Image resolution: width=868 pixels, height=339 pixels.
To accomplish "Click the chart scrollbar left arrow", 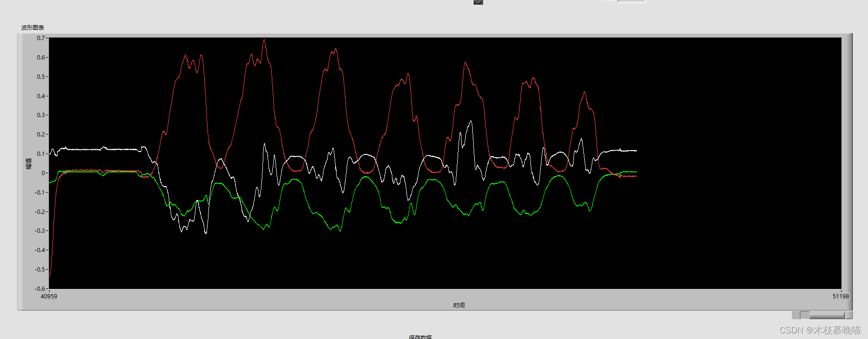I will (x=796, y=315).
